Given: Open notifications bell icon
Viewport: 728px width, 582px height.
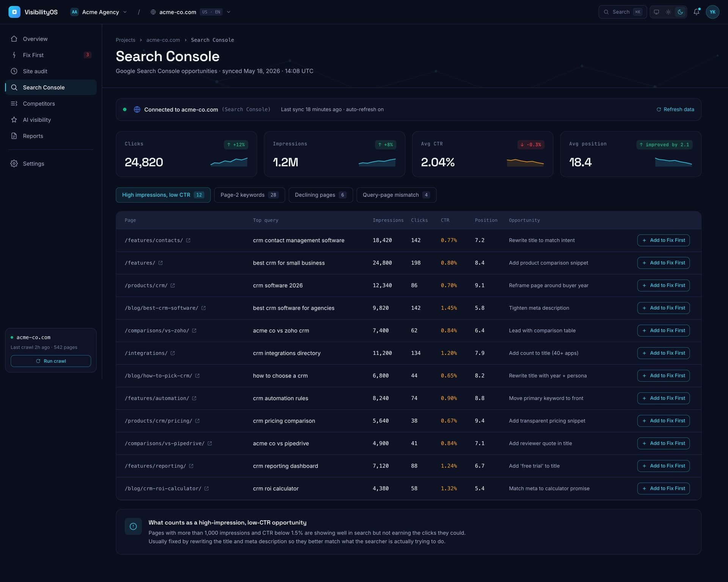Looking at the screenshot, I should pyautogui.click(x=697, y=12).
